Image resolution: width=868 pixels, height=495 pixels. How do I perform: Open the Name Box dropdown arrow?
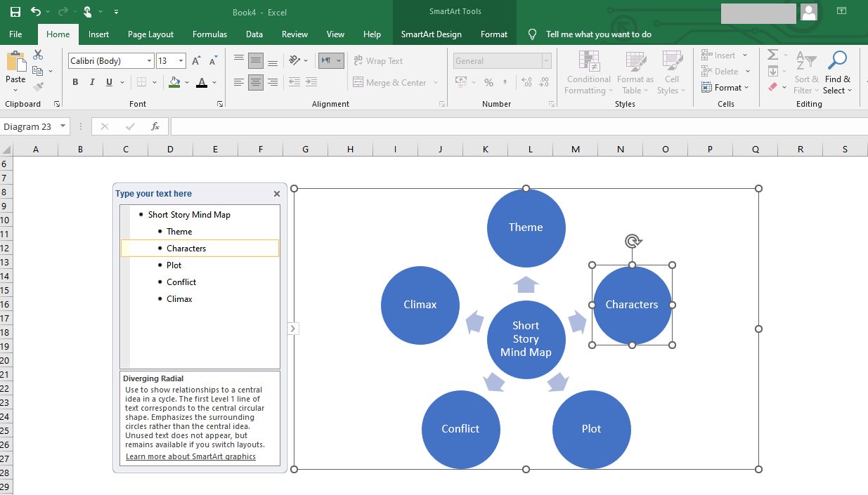pos(63,126)
